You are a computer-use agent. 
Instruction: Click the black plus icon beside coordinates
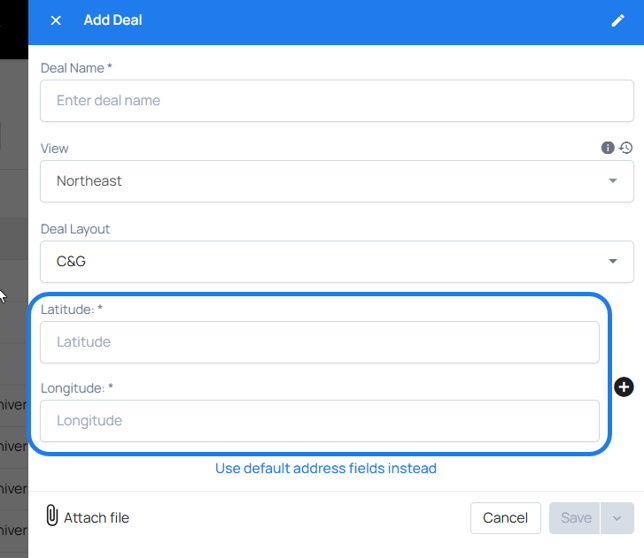pos(624,387)
